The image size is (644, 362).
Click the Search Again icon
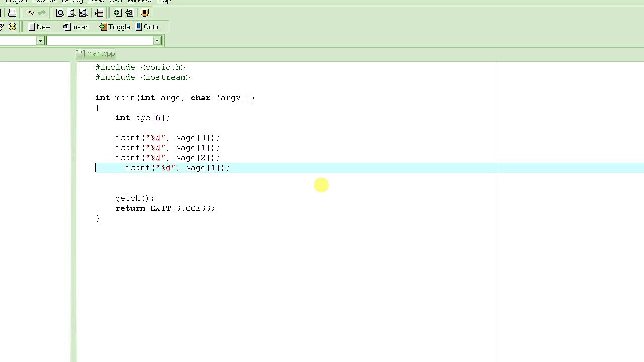(83, 13)
